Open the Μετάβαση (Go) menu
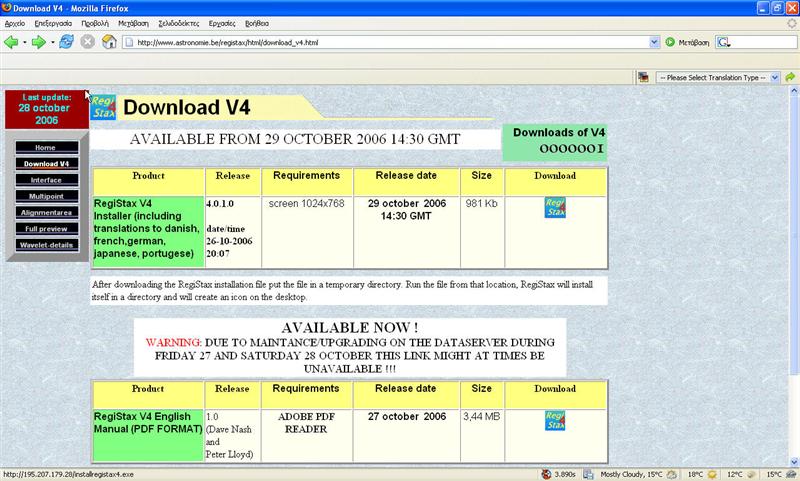The width and height of the screenshot is (800, 481). point(133,23)
